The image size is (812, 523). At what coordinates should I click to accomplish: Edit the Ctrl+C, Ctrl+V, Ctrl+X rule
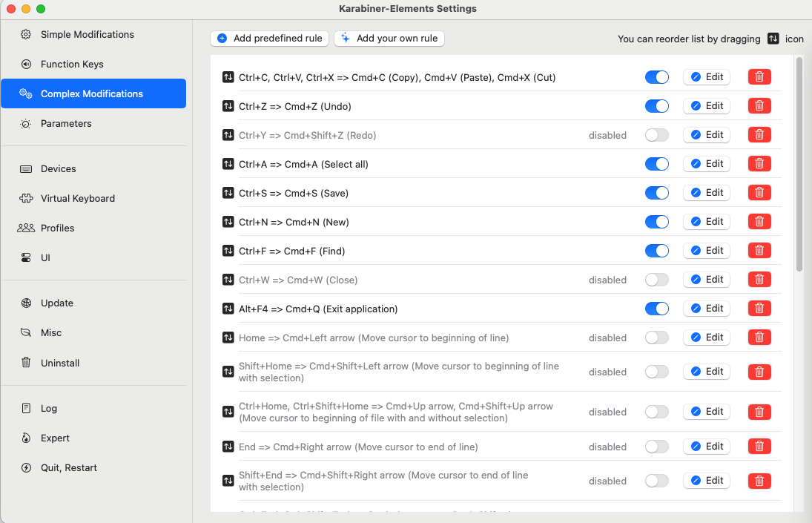point(707,76)
